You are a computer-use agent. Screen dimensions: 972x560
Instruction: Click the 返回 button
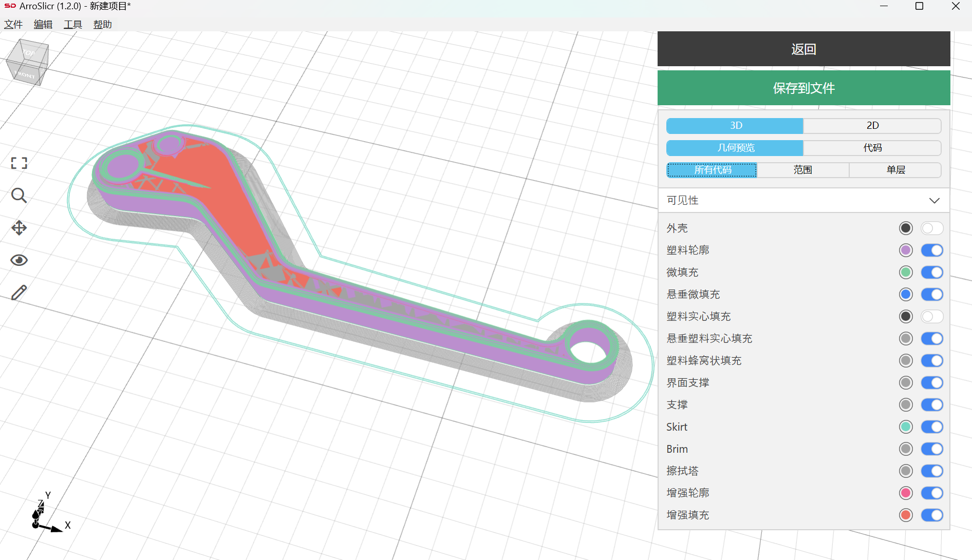(803, 49)
